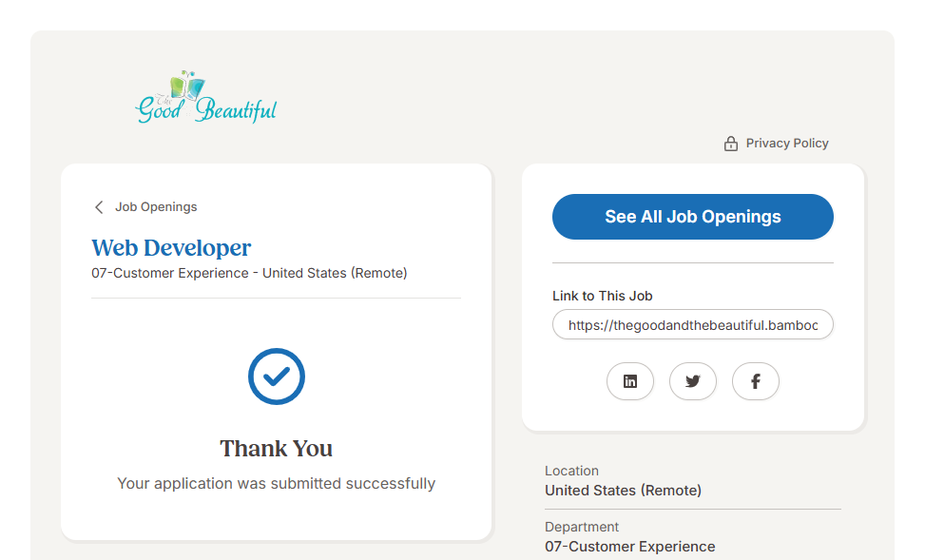Click the circled checkmark success icon
The image size is (925, 560).
[277, 377]
